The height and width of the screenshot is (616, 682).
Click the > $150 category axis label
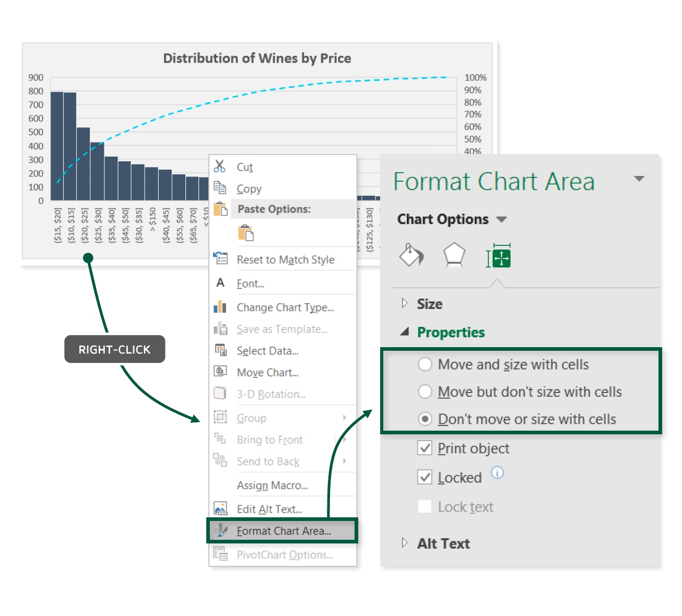coord(152,219)
